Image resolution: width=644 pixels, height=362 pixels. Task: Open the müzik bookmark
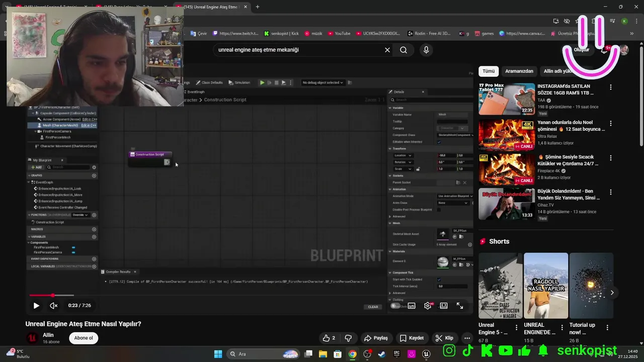pos(313,33)
